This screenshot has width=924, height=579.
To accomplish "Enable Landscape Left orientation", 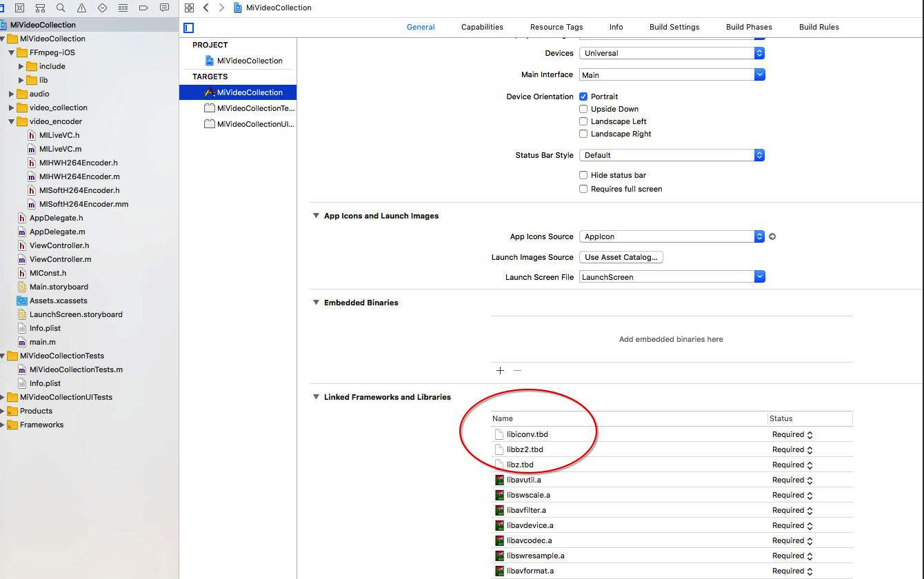I will (583, 121).
